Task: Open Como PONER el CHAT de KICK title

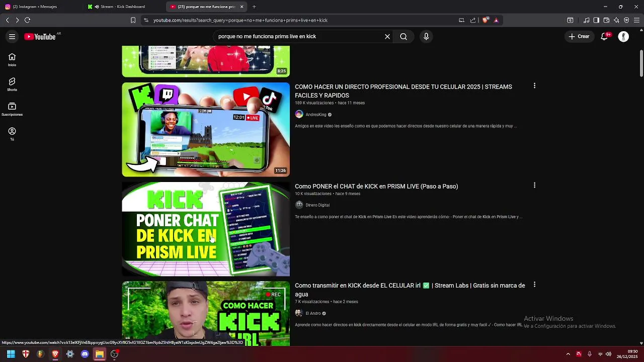Action: (376, 186)
